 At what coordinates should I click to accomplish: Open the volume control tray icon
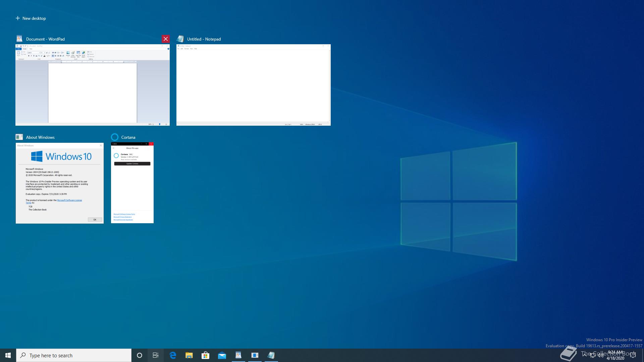[x=601, y=355]
